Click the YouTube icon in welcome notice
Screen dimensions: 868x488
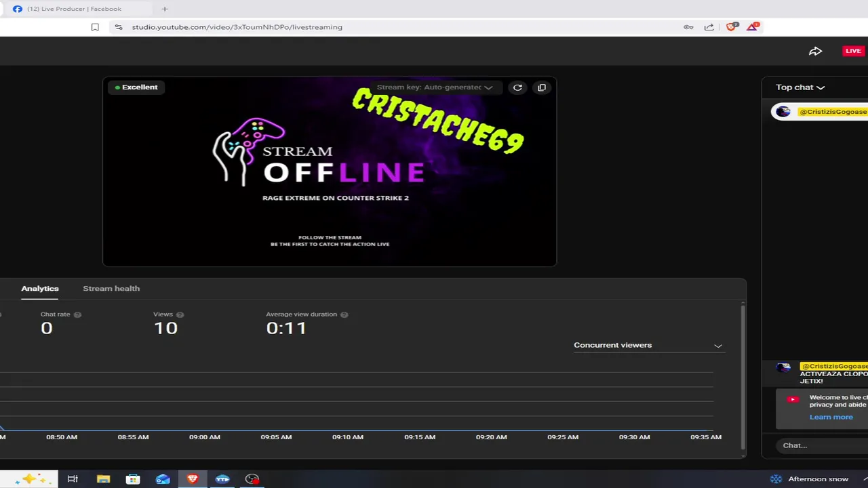(x=793, y=400)
